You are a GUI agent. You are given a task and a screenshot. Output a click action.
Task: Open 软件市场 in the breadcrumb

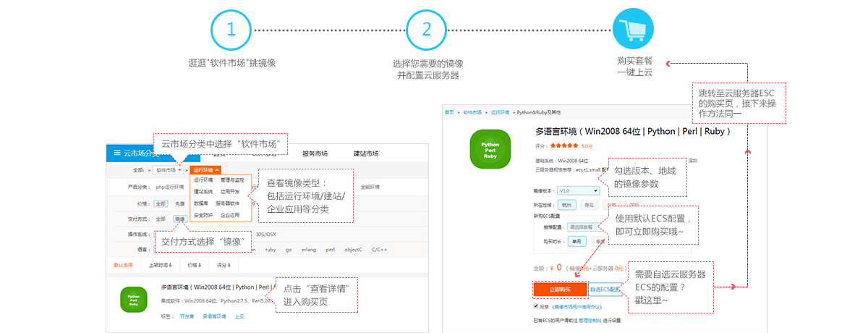pos(472,112)
